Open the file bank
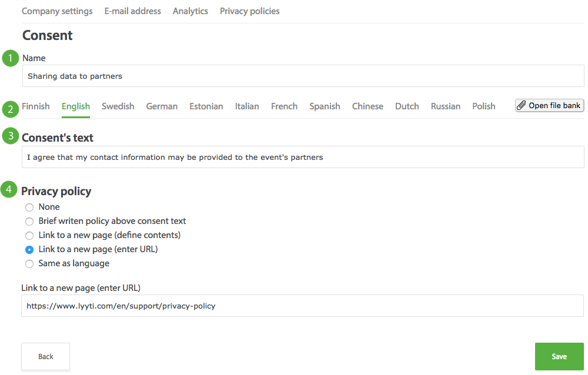588x375 pixels. 549,106
